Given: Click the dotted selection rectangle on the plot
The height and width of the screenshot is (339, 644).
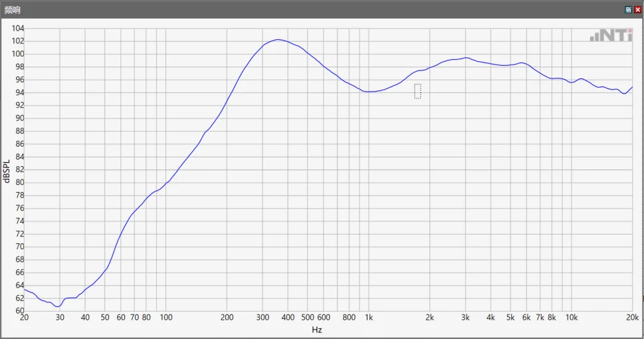Looking at the screenshot, I should point(417,91).
